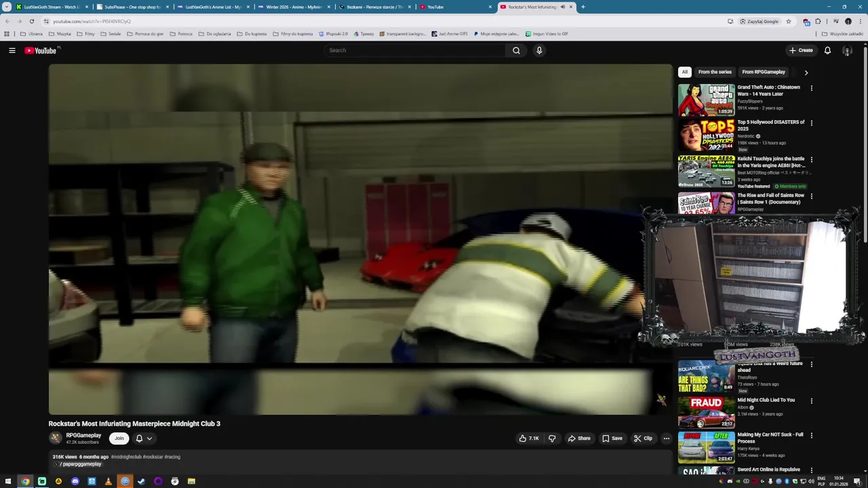Open Just Anime GIFS bookmark

pos(449,33)
